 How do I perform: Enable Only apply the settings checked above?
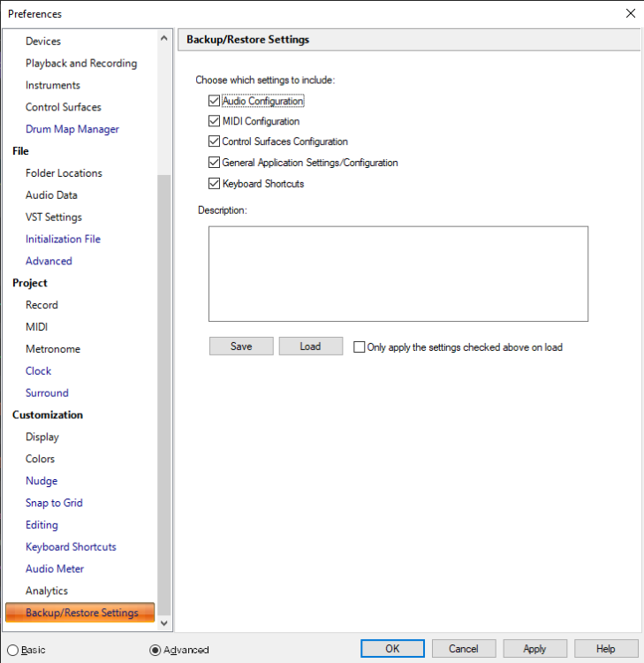pyautogui.click(x=359, y=347)
